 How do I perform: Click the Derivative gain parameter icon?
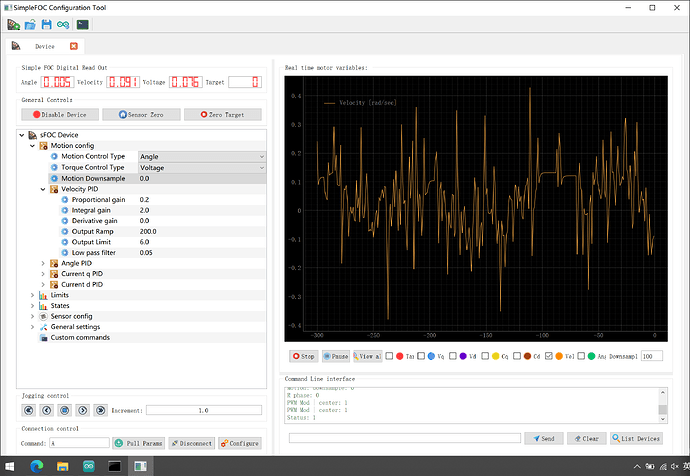tap(65, 221)
